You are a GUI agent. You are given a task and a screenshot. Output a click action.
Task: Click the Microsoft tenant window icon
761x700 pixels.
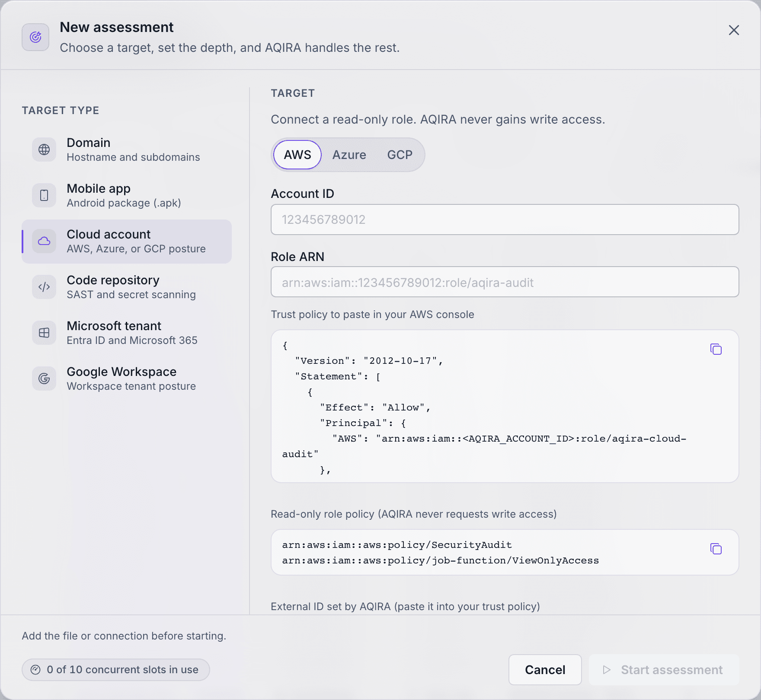click(x=44, y=333)
